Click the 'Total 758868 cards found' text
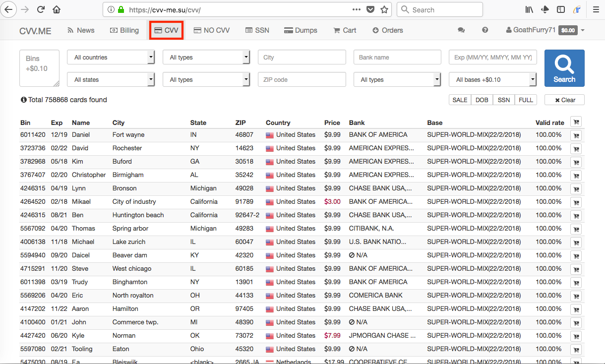Image resolution: width=605 pixels, height=364 pixels. (67, 100)
